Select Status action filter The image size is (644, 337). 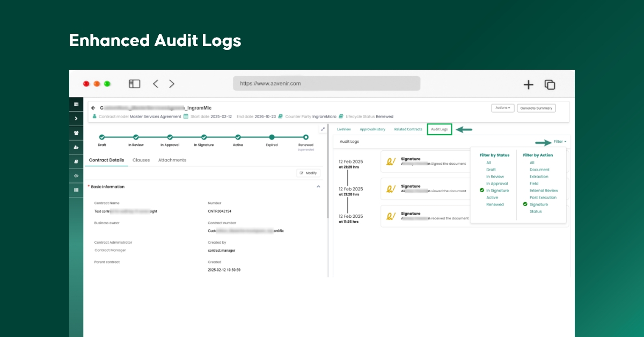coord(536,211)
